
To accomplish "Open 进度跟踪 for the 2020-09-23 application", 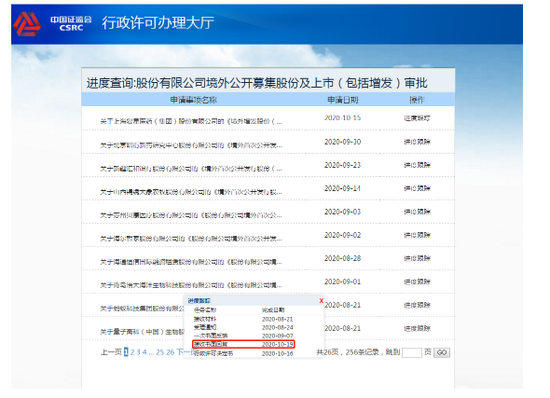I will point(417,165).
